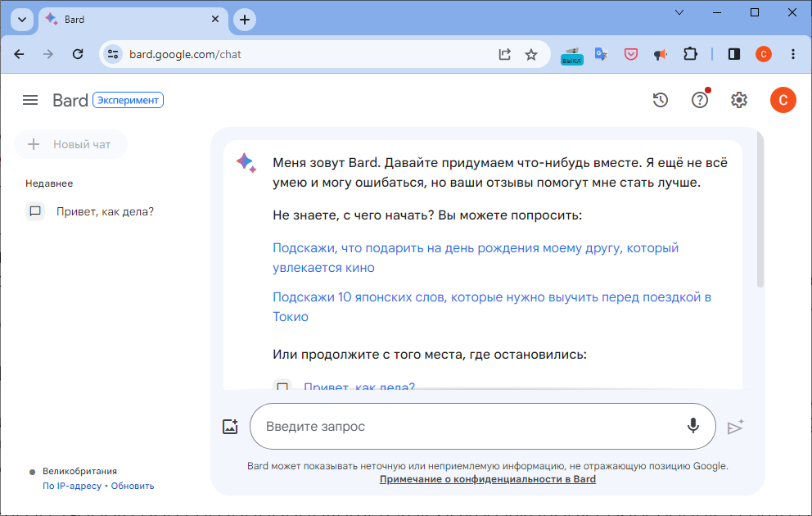Image resolution: width=812 pixels, height=516 pixels.
Task: Activate microphone voice input
Action: pos(692,426)
